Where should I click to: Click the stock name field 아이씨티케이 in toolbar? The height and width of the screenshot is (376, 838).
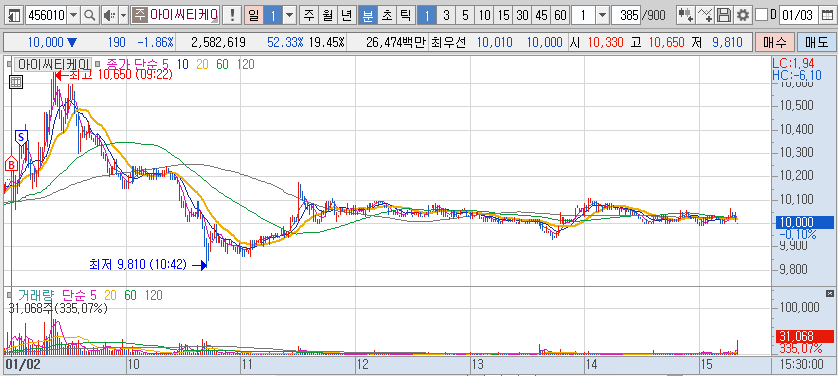[184, 15]
